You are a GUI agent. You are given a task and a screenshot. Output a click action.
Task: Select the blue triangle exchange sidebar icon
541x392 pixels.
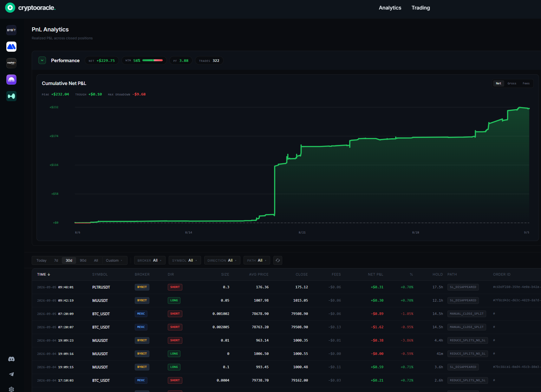pos(11,47)
